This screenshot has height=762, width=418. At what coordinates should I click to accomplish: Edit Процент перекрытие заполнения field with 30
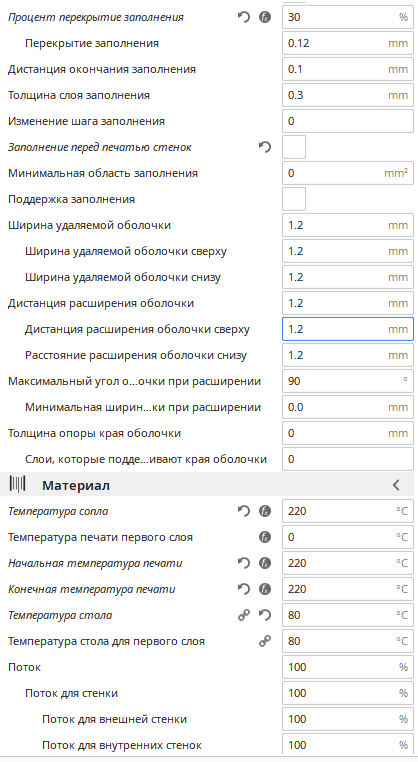tap(348, 17)
